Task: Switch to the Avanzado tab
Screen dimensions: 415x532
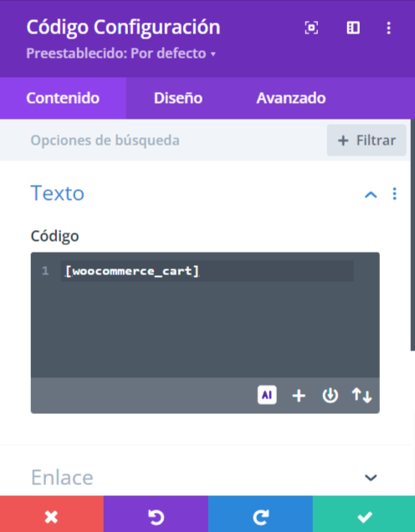Action: pos(291,98)
